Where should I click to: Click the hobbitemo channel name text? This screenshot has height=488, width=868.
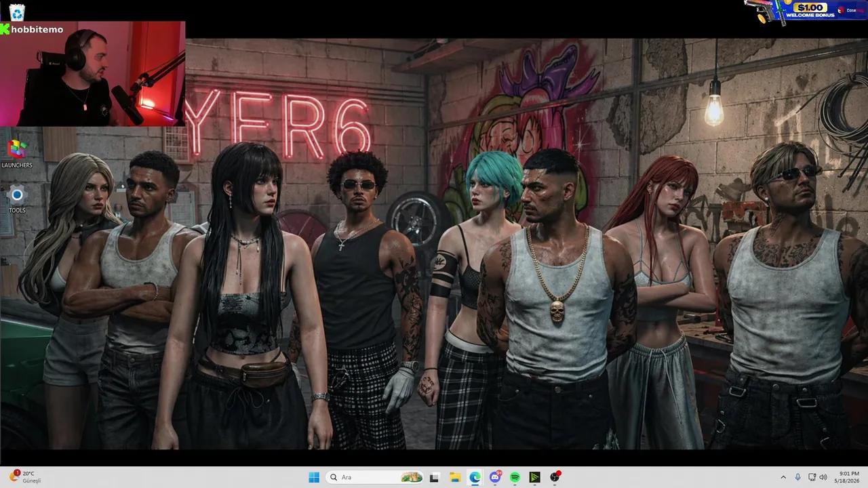[37, 29]
